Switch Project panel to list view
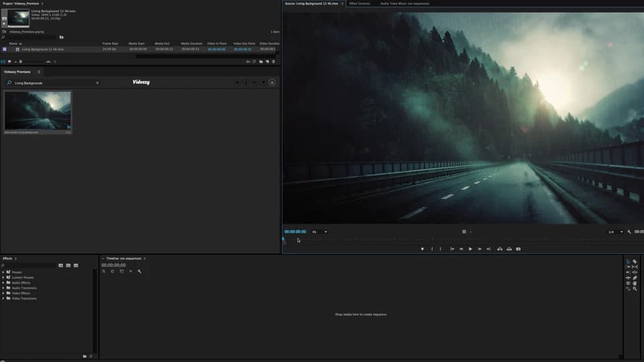644x362 pixels. [3, 62]
